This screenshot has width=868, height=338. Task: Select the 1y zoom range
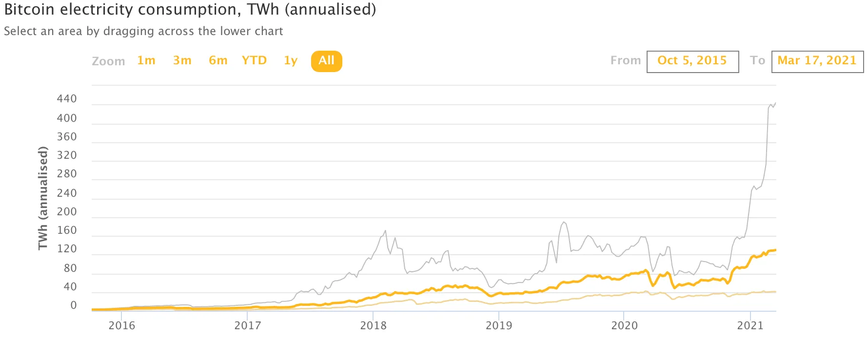290,60
